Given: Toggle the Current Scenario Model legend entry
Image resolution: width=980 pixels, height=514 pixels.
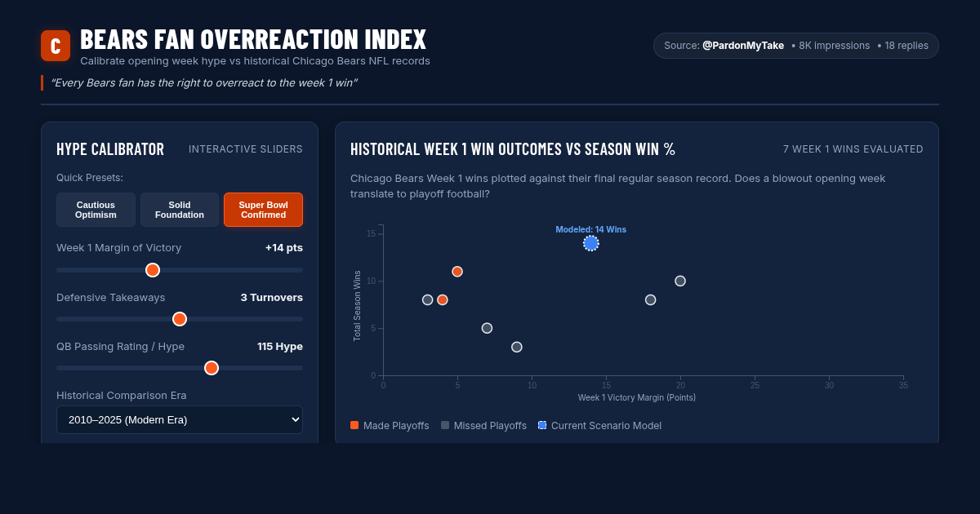Looking at the screenshot, I should [599, 426].
